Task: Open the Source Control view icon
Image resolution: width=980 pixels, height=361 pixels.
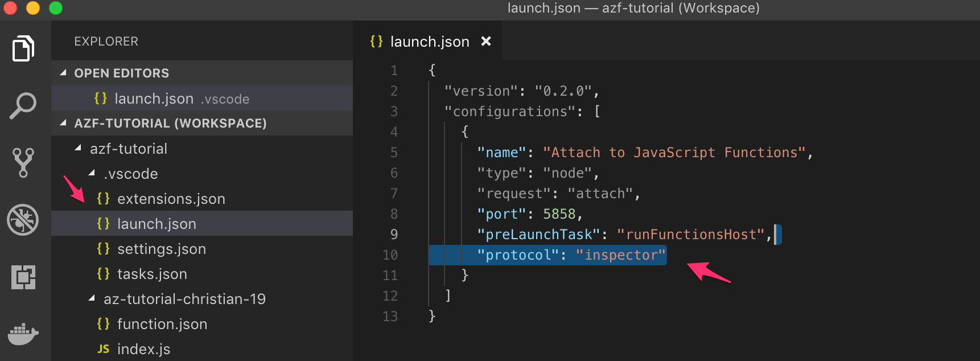Action: pyautogui.click(x=23, y=163)
